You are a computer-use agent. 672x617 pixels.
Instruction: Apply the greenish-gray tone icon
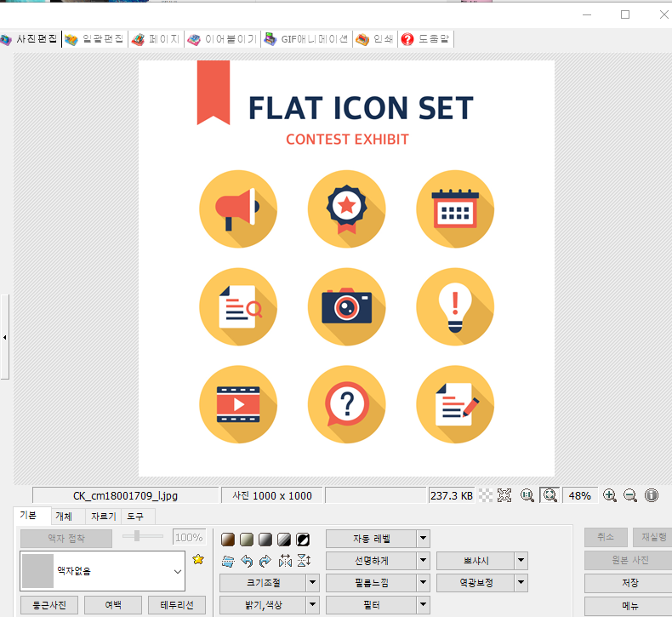(247, 540)
